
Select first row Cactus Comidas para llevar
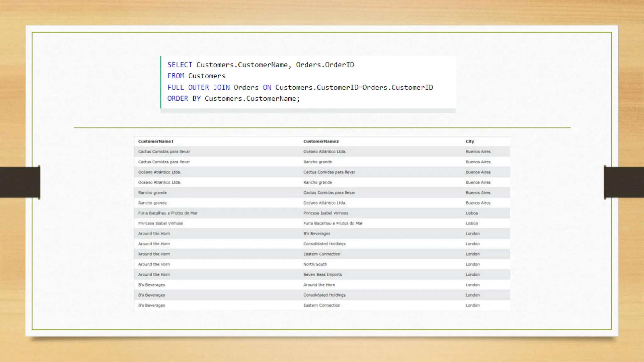pos(164,151)
